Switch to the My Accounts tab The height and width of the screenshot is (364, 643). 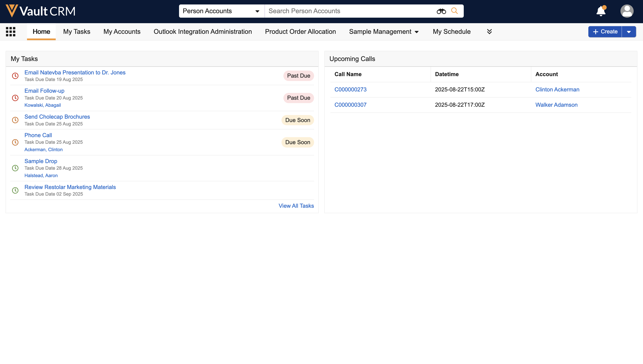122,31
